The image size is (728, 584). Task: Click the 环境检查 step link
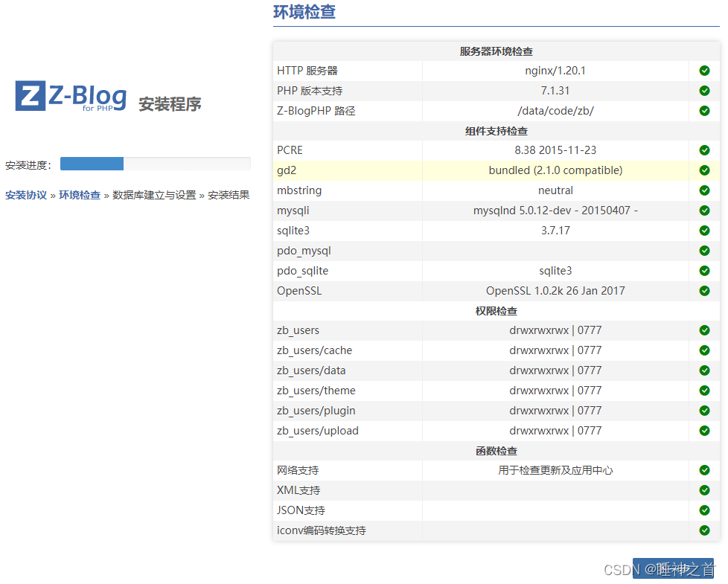tap(80, 195)
